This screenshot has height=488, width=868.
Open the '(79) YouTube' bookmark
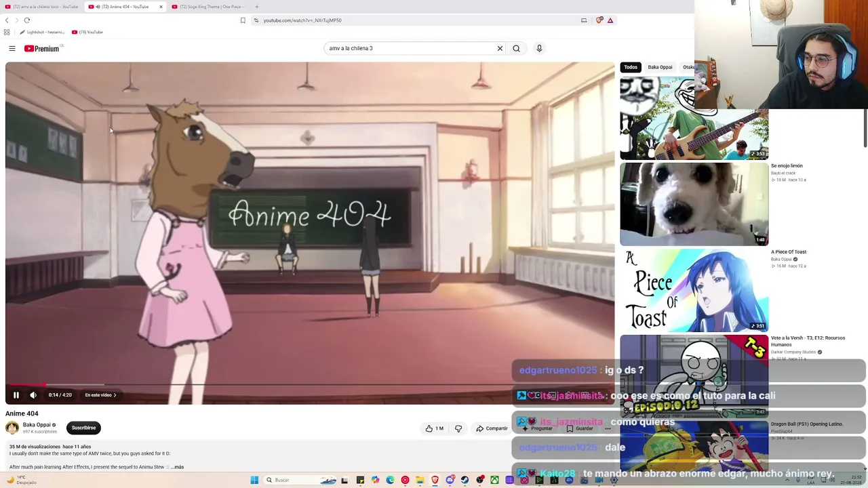coord(87,32)
